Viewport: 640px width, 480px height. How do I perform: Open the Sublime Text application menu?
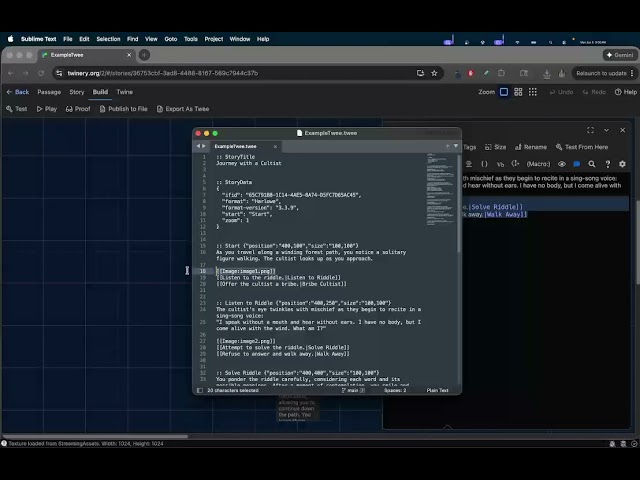[38, 39]
